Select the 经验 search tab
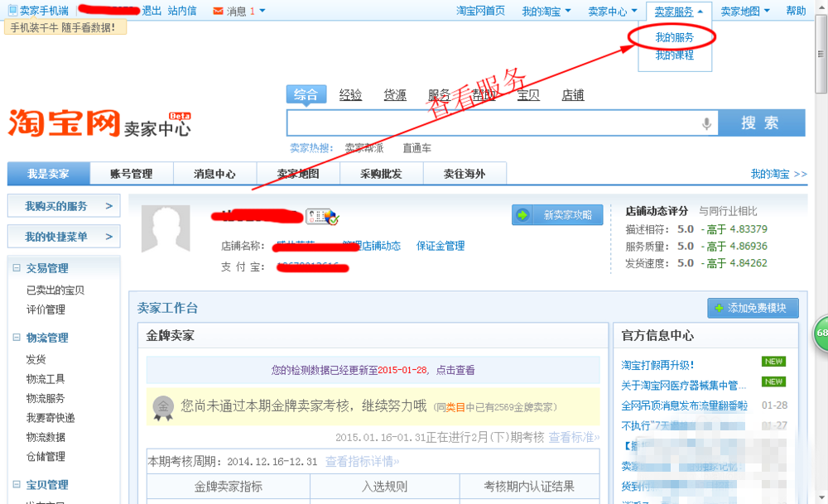The width and height of the screenshot is (828, 504). [x=350, y=94]
